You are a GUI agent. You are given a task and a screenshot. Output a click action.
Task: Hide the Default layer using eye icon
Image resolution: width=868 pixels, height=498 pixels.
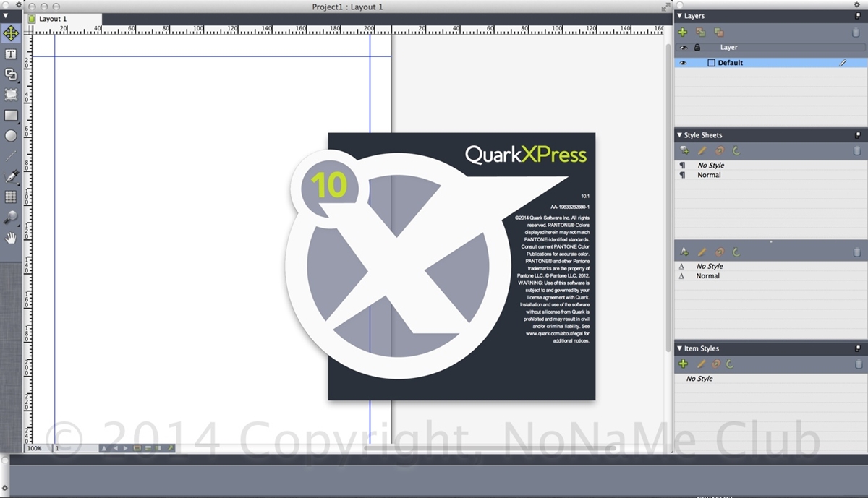point(683,63)
